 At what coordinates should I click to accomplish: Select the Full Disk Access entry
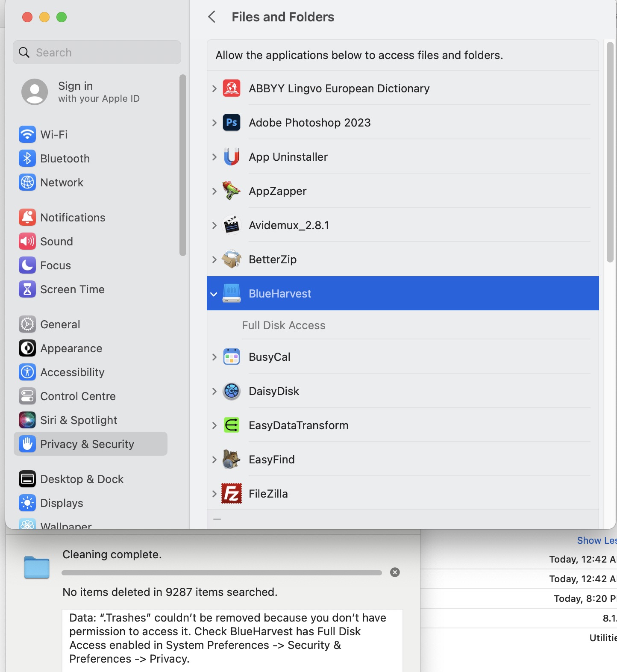click(x=283, y=325)
